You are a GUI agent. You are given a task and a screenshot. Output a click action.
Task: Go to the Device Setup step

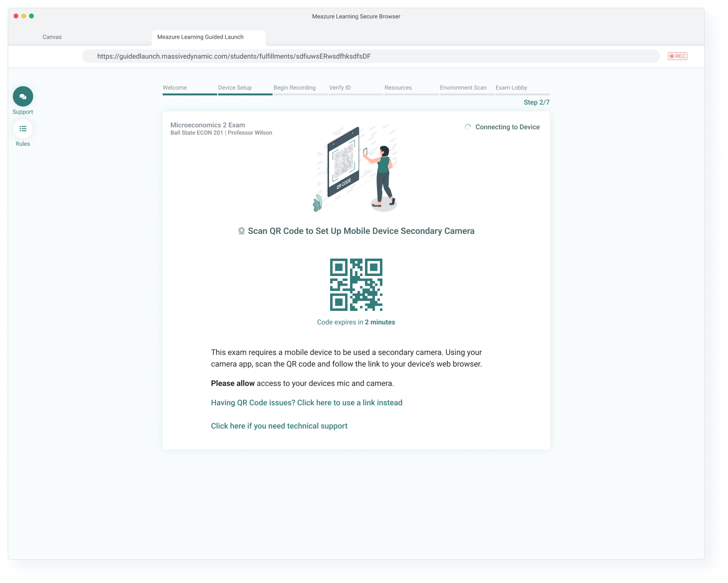245,89
